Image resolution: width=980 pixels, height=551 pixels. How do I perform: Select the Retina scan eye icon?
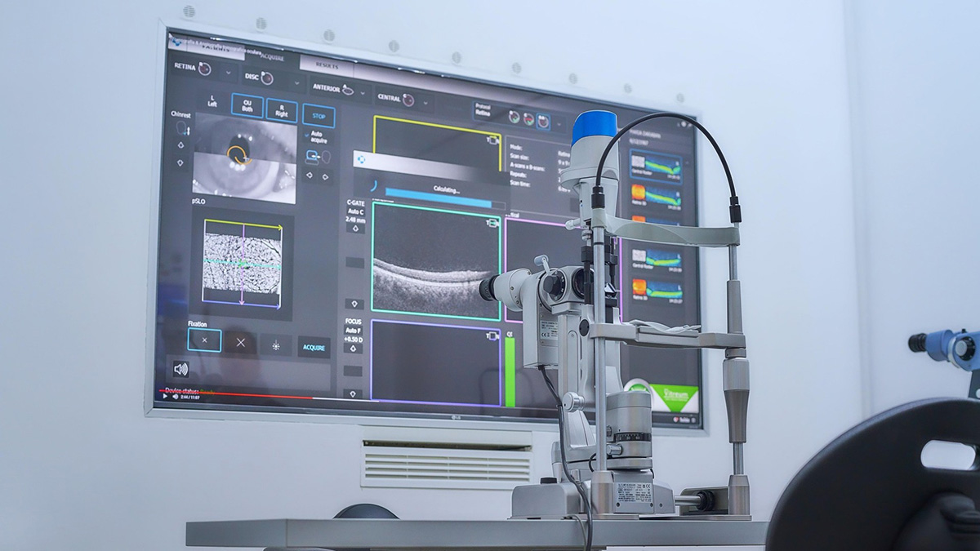coord(204,69)
